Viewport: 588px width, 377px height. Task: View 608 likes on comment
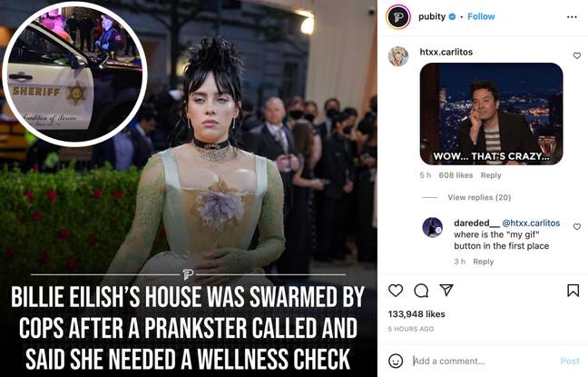click(x=456, y=175)
